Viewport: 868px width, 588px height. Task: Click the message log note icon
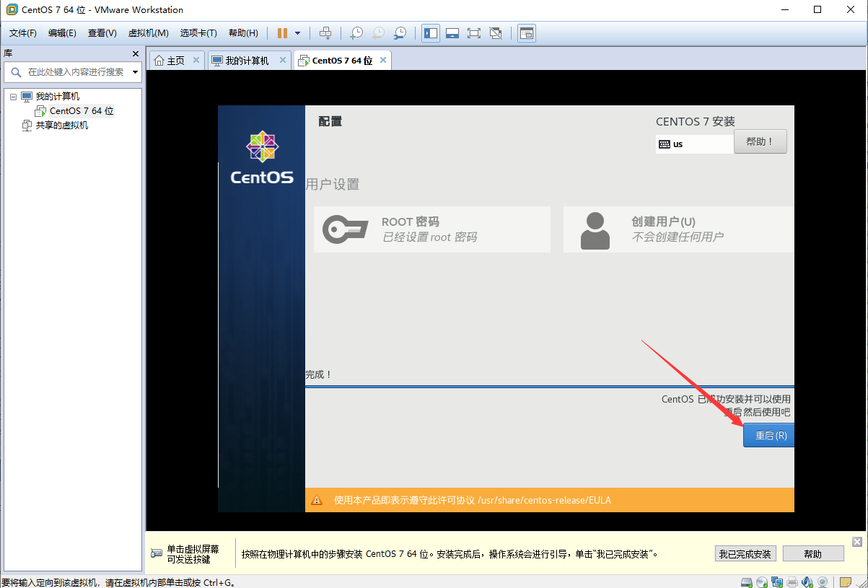pyautogui.click(x=846, y=582)
